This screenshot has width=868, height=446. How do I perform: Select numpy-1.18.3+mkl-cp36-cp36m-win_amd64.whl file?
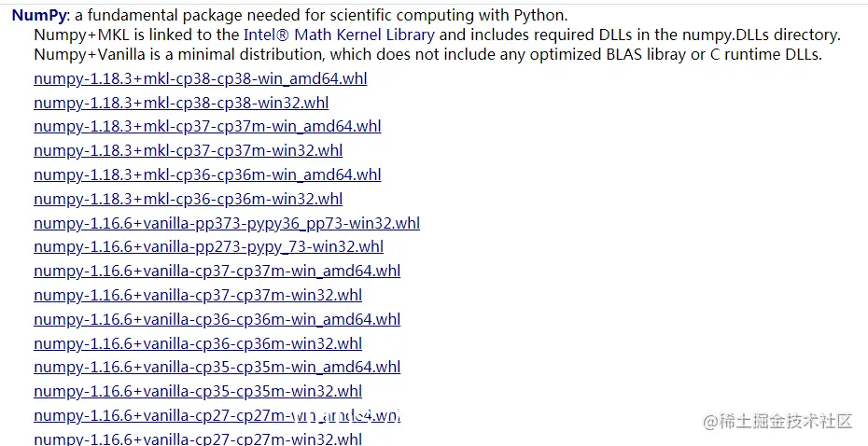tap(207, 174)
